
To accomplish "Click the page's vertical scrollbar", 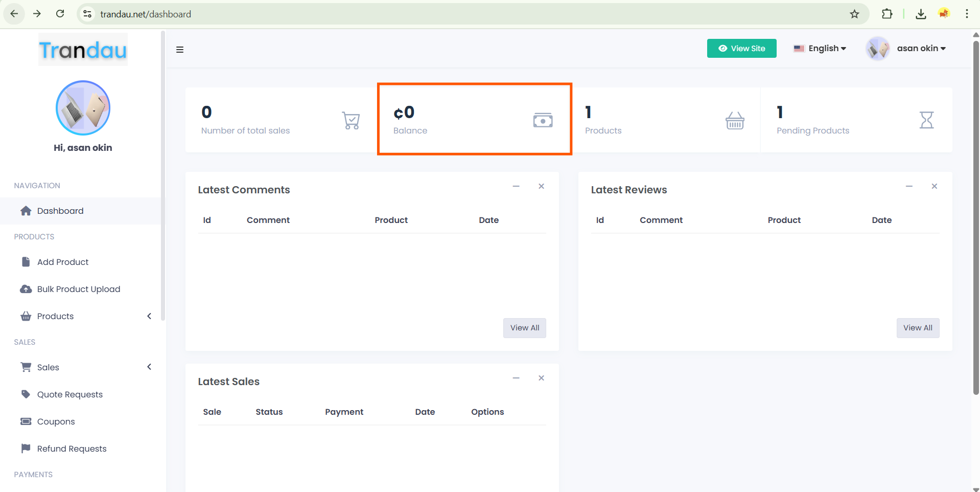I will (x=976, y=215).
